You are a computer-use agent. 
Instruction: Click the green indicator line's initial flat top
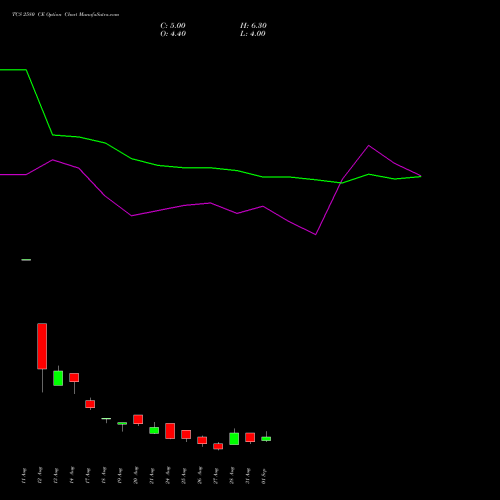[13, 70]
